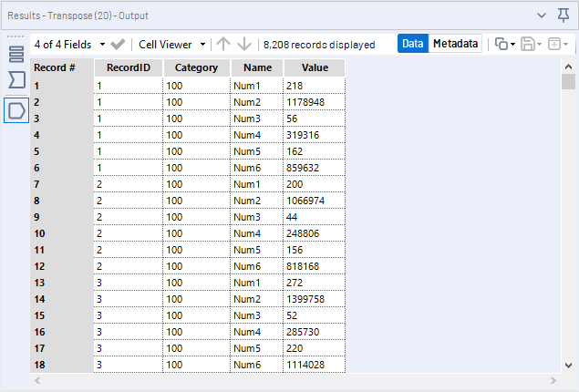Click the Name column header

257,67
